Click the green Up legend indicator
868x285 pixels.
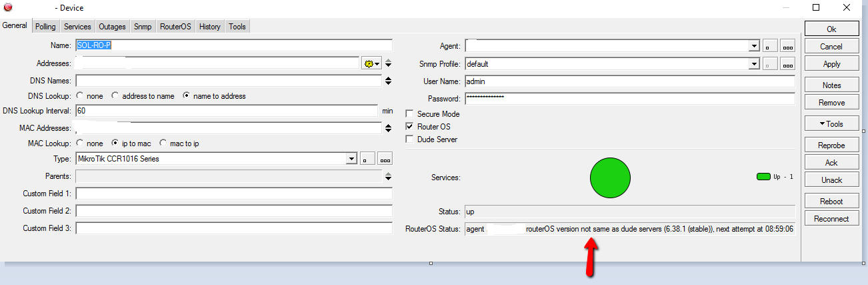[763, 177]
